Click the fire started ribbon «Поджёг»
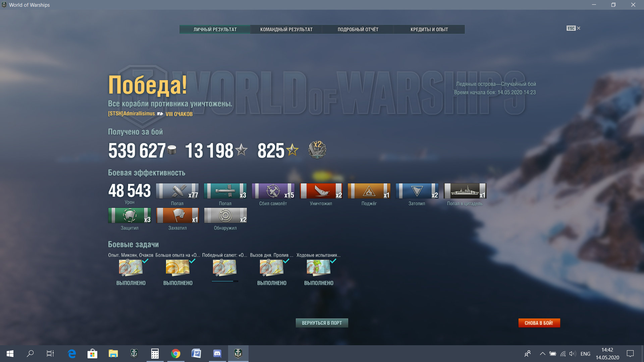Screen dimensions: 644x362 [369, 191]
